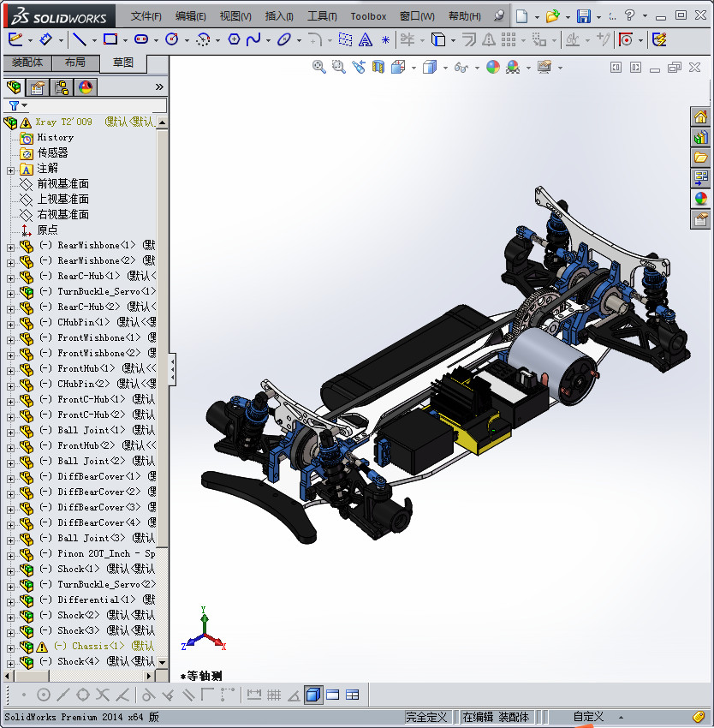
Task: Select the Line sketch tool
Action: tap(80, 40)
